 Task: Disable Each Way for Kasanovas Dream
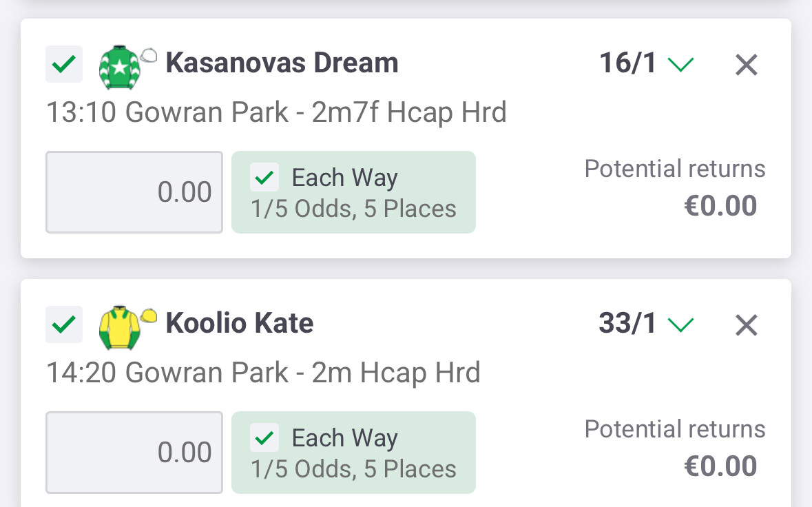(265, 178)
